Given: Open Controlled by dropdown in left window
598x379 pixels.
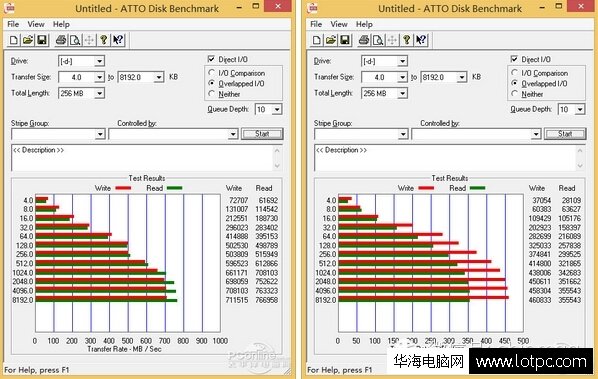Looking at the screenshot, I should 233,134.
